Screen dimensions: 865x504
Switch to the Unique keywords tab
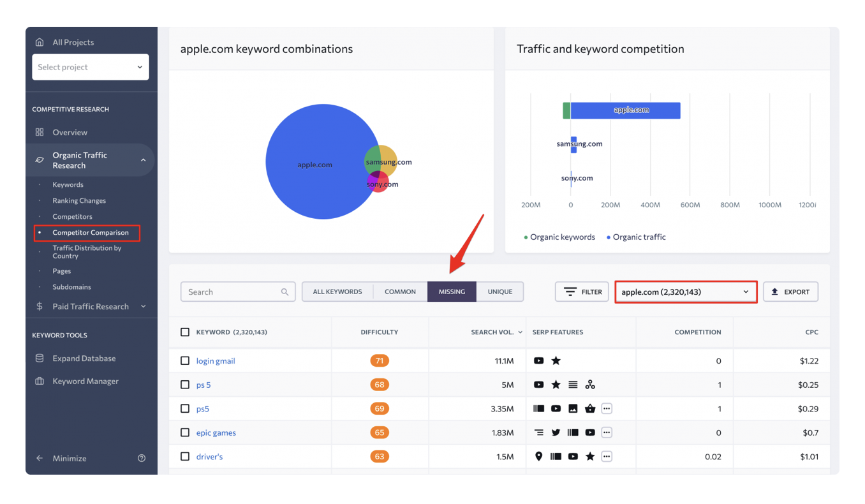499,292
